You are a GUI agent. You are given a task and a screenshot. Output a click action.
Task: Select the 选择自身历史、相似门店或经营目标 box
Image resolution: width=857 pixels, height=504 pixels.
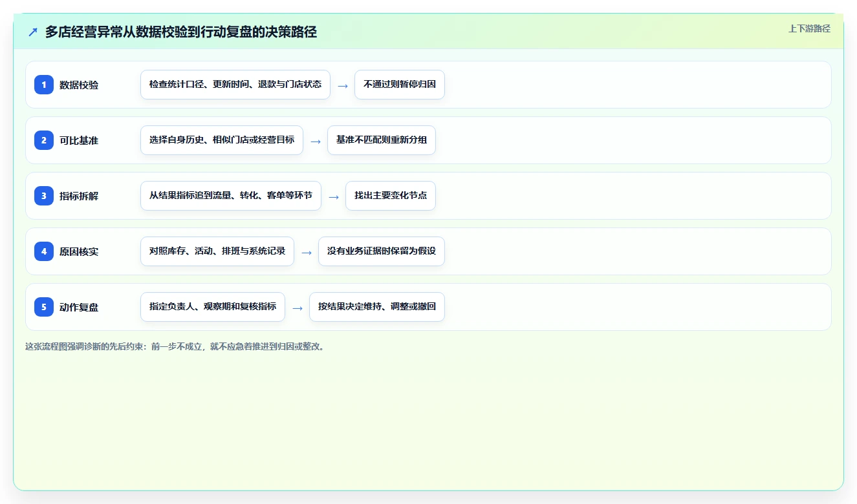[x=222, y=140]
